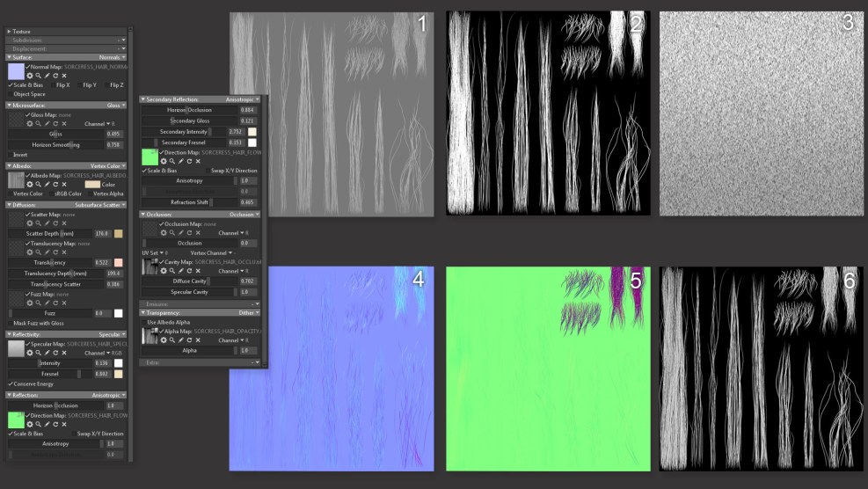Click pencil edit icon under the Gloss Map

[47, 123]
